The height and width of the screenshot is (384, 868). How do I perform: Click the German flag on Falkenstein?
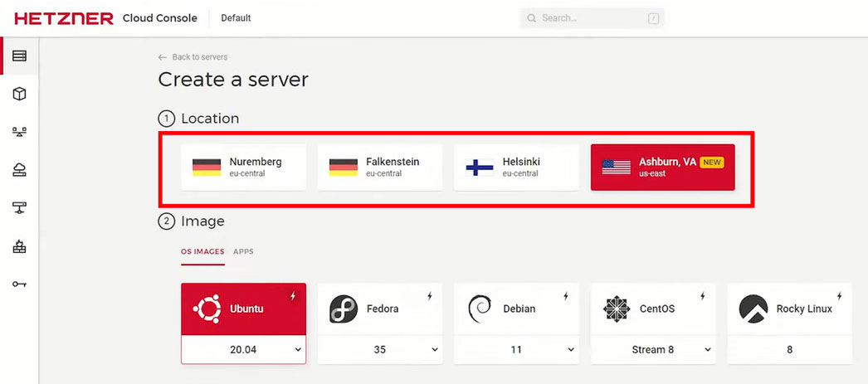pos(344,167)
